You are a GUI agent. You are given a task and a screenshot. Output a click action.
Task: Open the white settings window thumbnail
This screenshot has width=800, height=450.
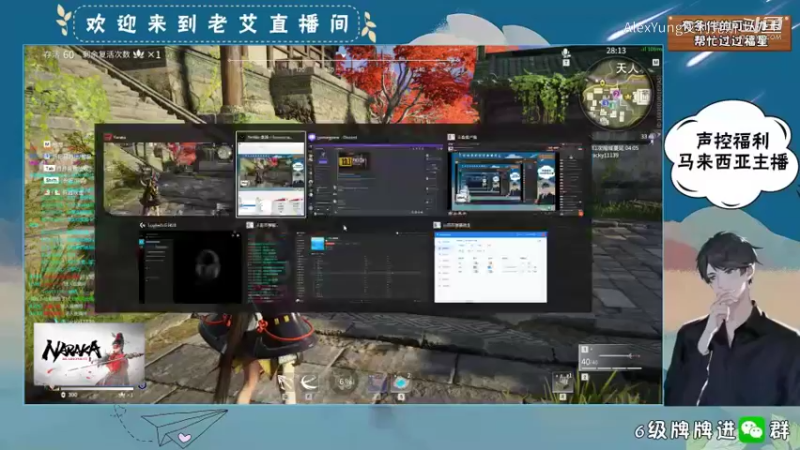pyautogui.click(x=490, y=267)
